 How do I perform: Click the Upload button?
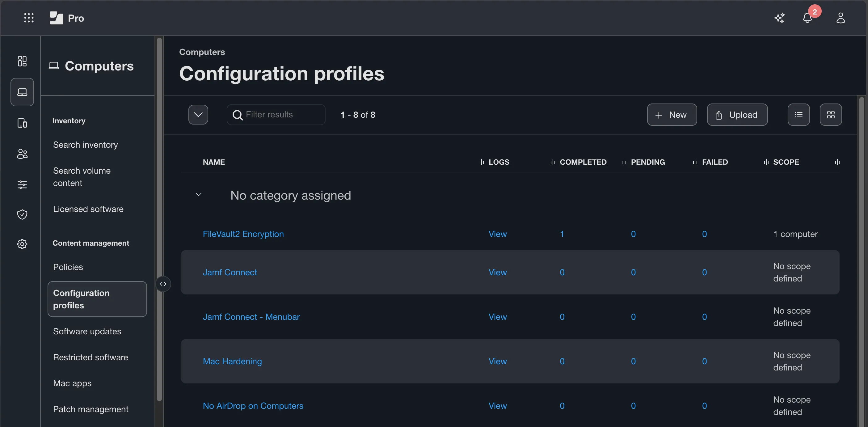click(737, 115)
